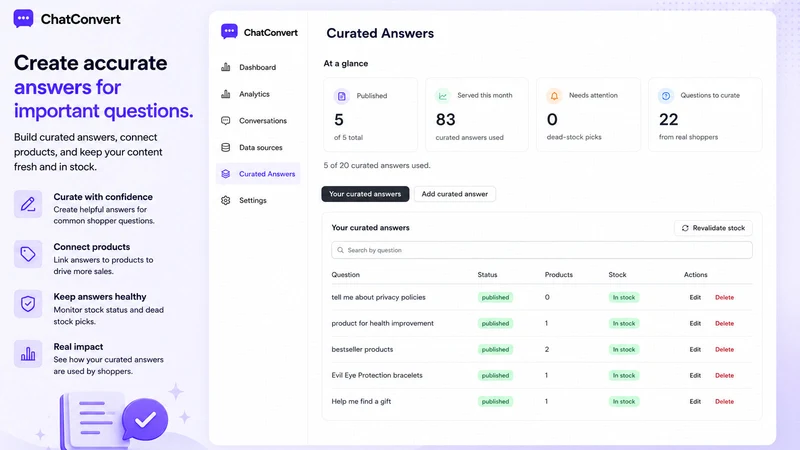Click the Curated Answers page heading
Image resolution: width=800 pixels, height=450 pixels.
[380, 33]
